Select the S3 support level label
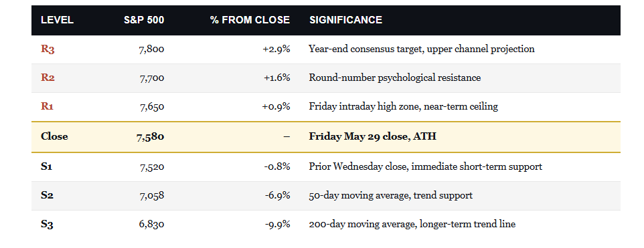The image size is (644, 248). 48,224
